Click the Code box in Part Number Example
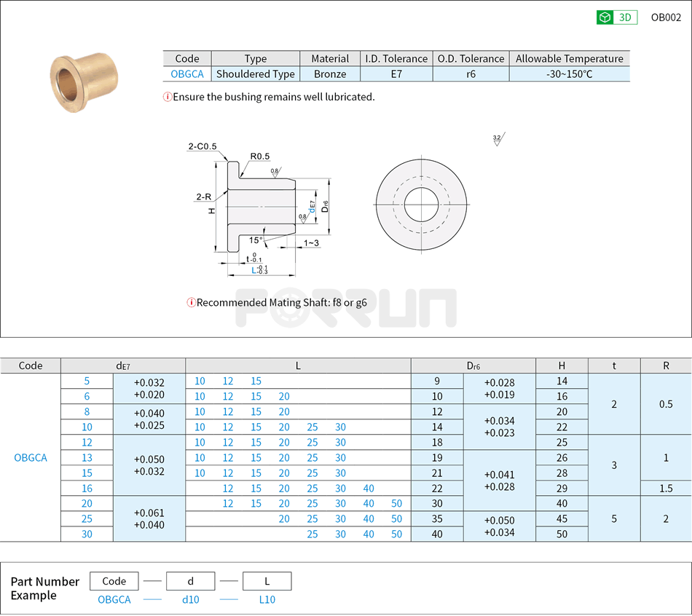Image resolution: width=692 pixels, height=616 pixels. point(114,581)
